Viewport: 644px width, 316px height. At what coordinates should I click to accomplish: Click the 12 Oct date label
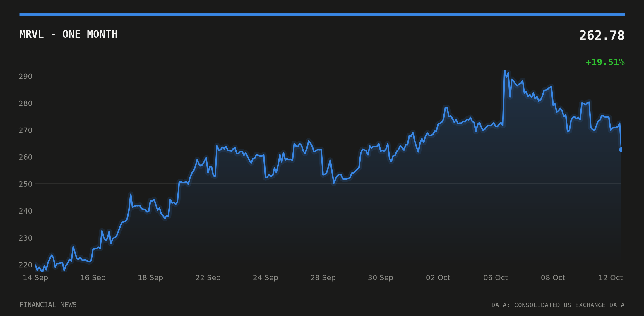click(611, 278)
